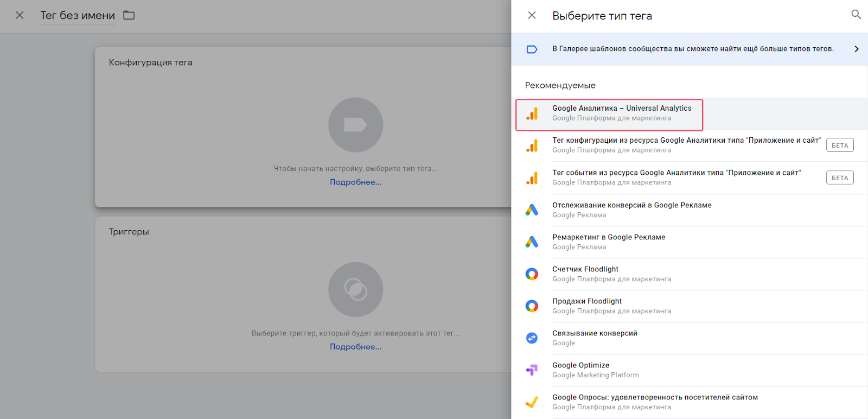Choose Продажи Floodlight tag type

tap(690, 306)
